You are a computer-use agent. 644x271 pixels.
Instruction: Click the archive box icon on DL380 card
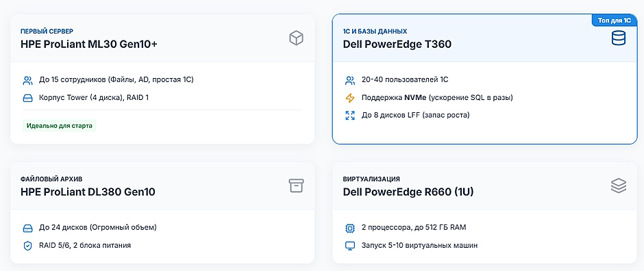point(296,185)
